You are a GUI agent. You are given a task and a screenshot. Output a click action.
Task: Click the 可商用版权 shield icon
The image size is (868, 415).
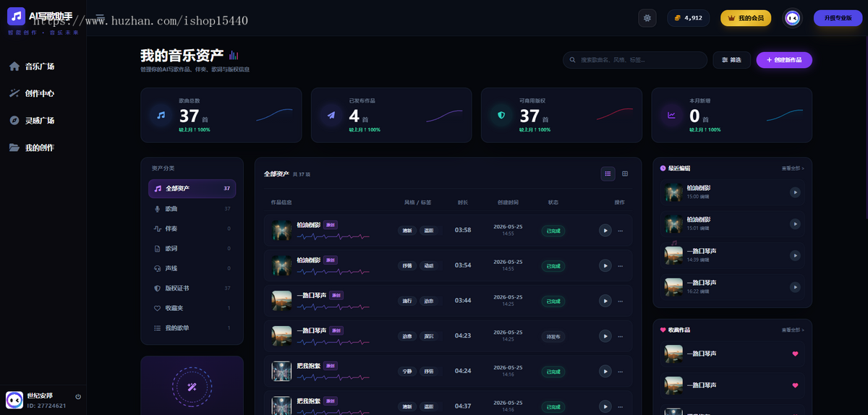click(x=501, y=115)
